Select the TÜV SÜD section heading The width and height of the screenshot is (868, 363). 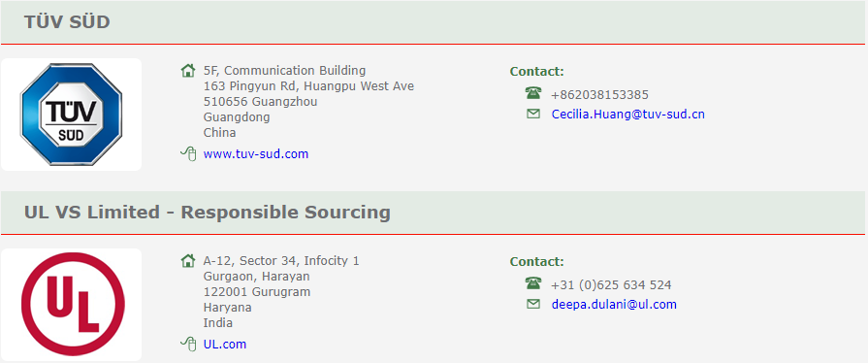pyautogui.click(x=67, y=22)
